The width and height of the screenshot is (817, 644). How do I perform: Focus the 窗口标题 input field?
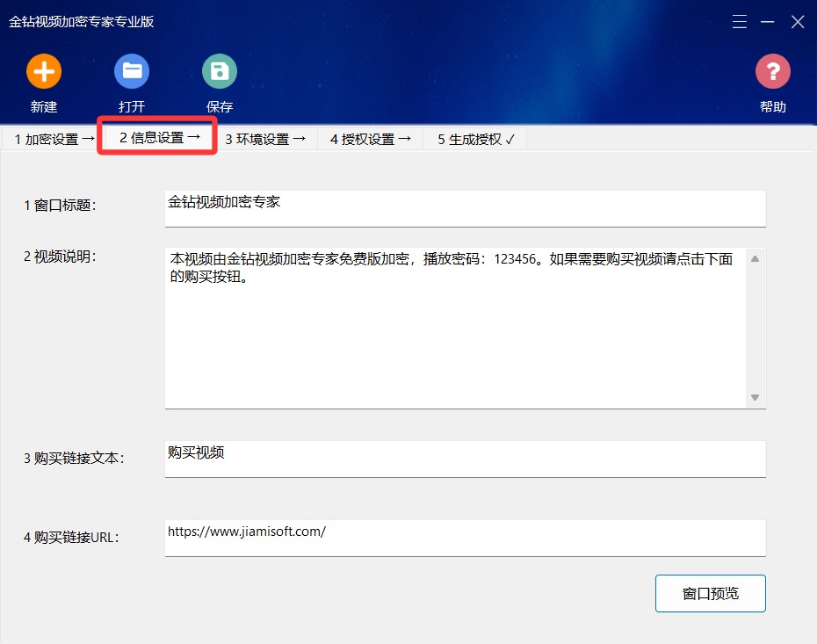(x=466, y=208)
